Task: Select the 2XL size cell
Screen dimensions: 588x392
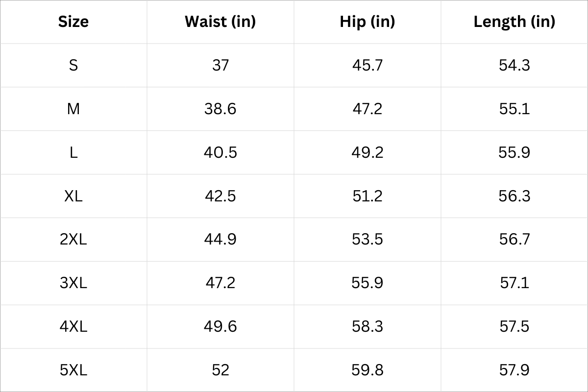Action: [x=73, y=239]
